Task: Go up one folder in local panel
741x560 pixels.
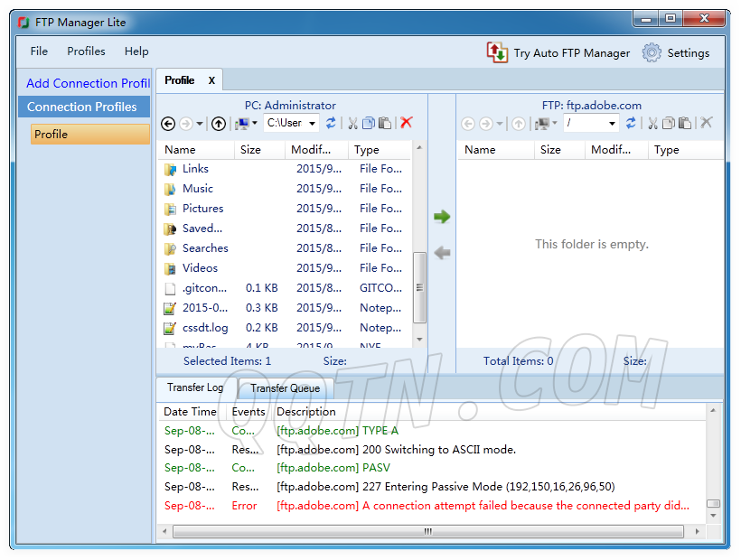Action: tap(219, 124)
